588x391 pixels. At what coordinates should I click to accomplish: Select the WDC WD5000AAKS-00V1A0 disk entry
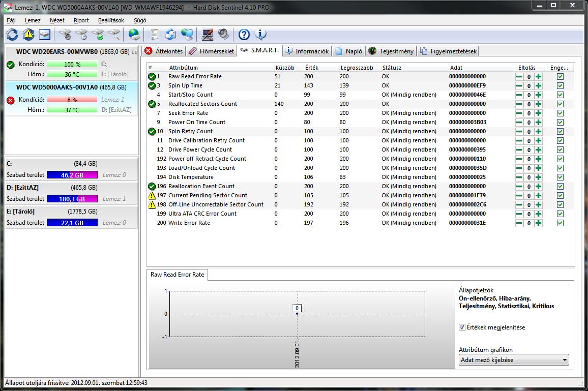[x=71, y=99]
